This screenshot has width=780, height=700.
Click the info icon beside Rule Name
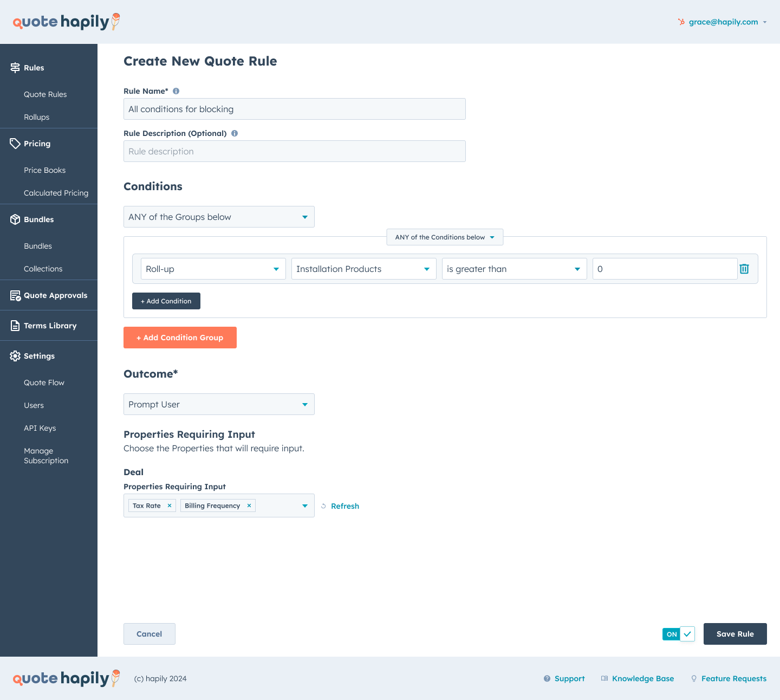[175, 91]
